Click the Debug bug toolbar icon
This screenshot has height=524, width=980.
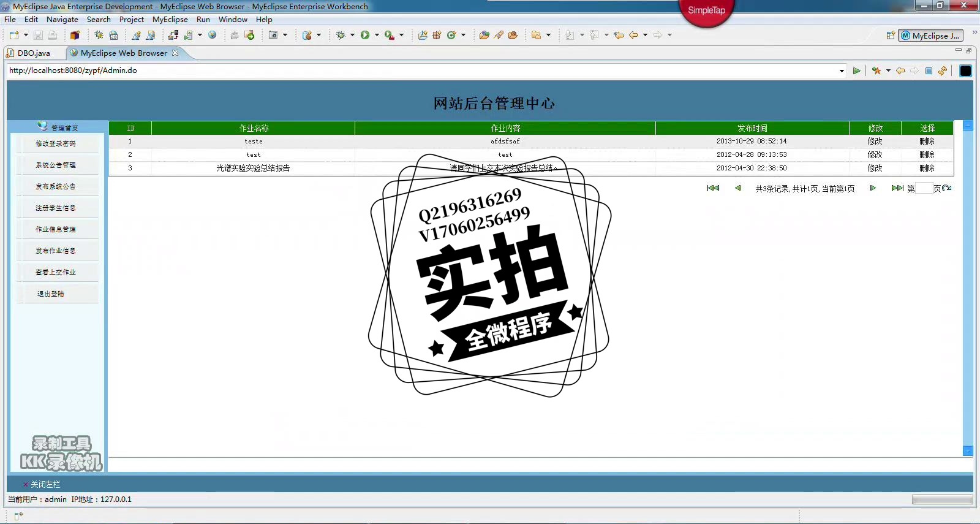(x=341, y=35)
